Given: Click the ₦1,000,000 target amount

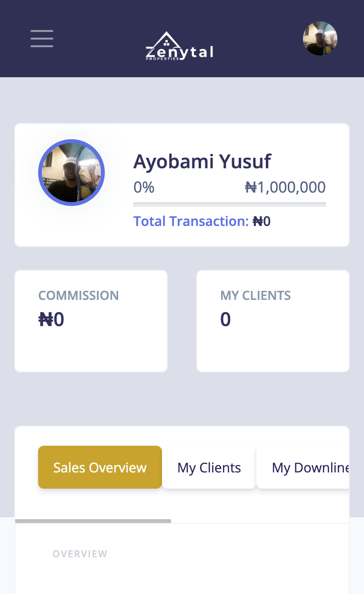Looking at the screenshot, I should 285,187.
